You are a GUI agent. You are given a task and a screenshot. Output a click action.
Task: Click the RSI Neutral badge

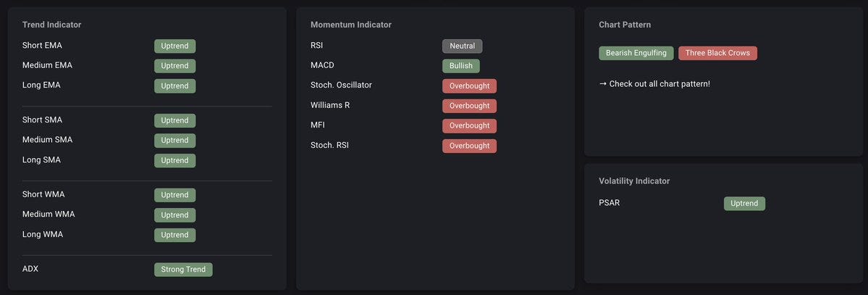[x=462, y=46]
